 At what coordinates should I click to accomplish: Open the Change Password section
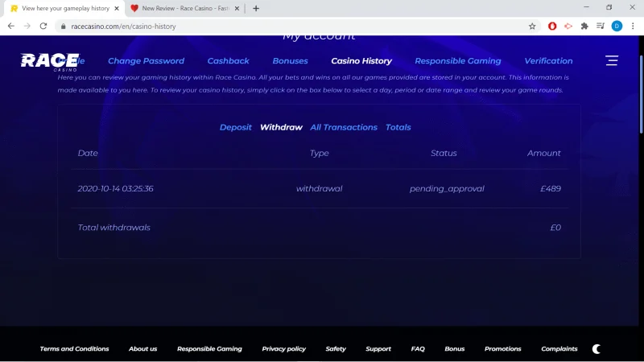click(x=147, y=61)
